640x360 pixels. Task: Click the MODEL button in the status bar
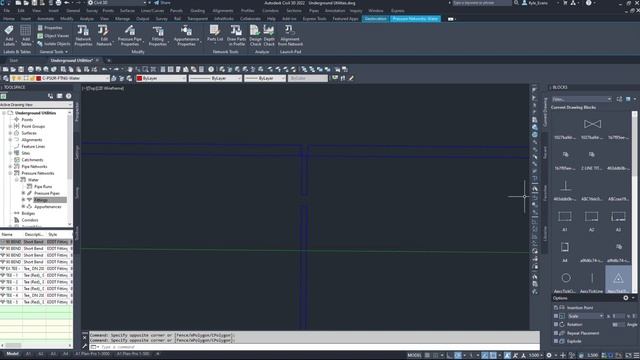[x=414, y=355]
